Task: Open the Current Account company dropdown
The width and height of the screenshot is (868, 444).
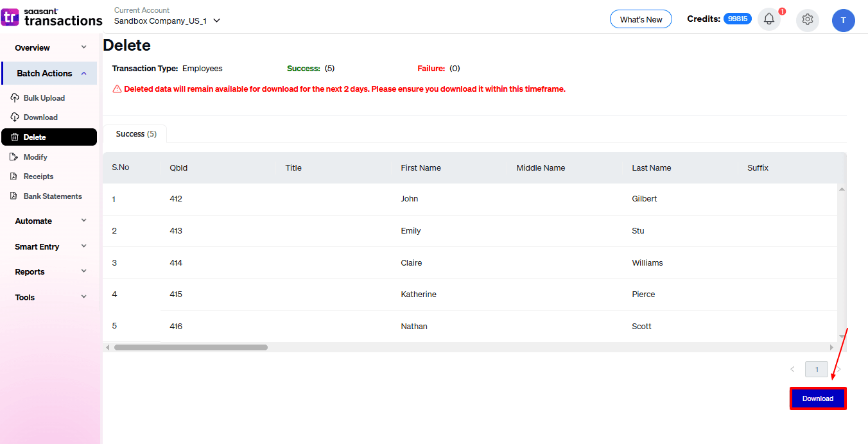Action: pos(167,21)
